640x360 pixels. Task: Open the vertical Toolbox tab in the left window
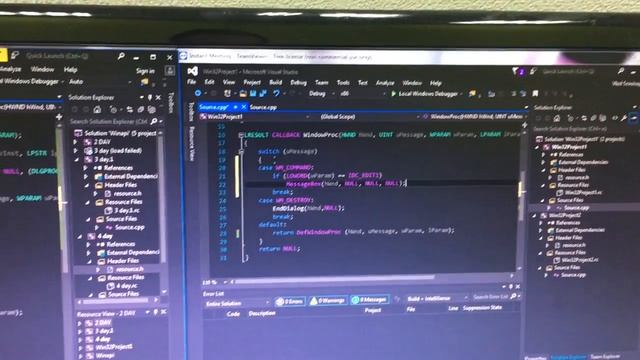coord(171,103)
